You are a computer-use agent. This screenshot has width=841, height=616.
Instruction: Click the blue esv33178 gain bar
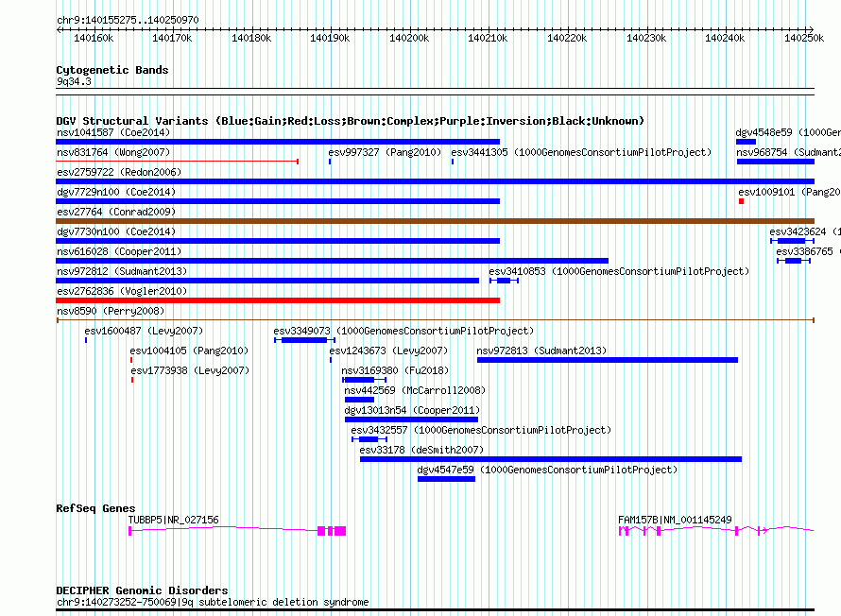pyautogui.click(x=551, y=459)
